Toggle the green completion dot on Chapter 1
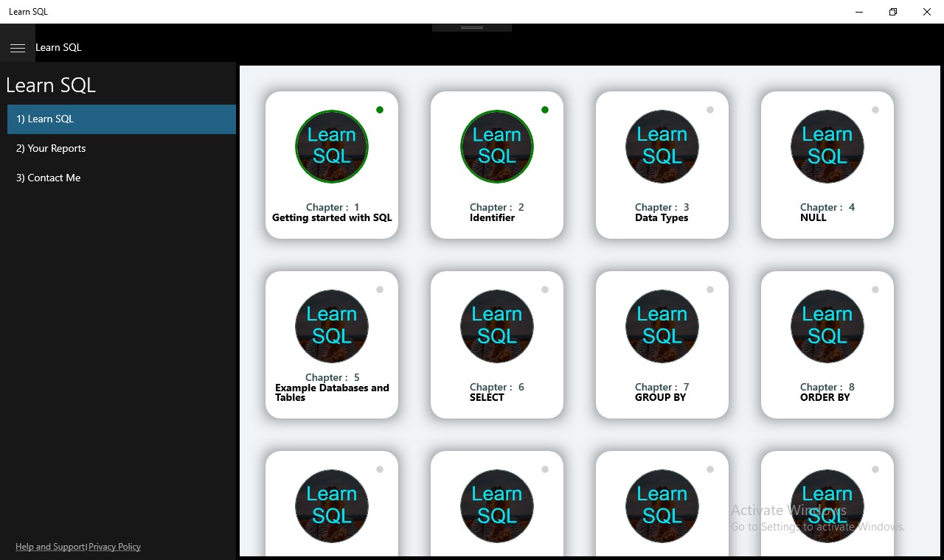944x560 pixels. (380, 109)
